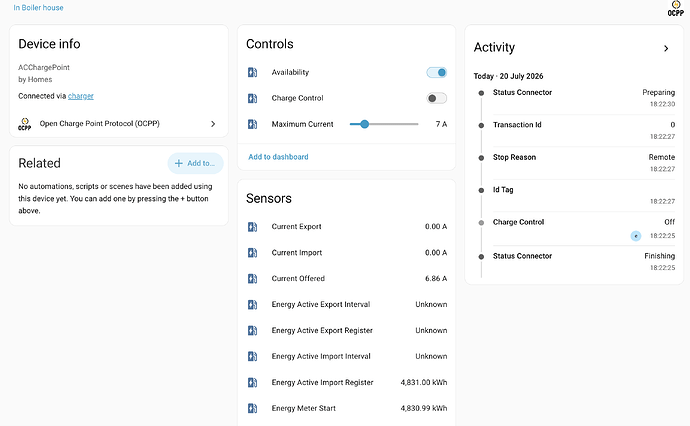690x426 pixels.
Task: Click the Energy Active Export Interval label
Action: tap(321, 305)
